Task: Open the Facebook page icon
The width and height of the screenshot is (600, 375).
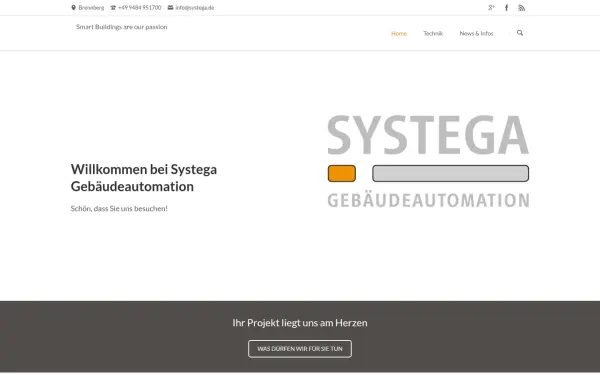Action: point(506,8)
